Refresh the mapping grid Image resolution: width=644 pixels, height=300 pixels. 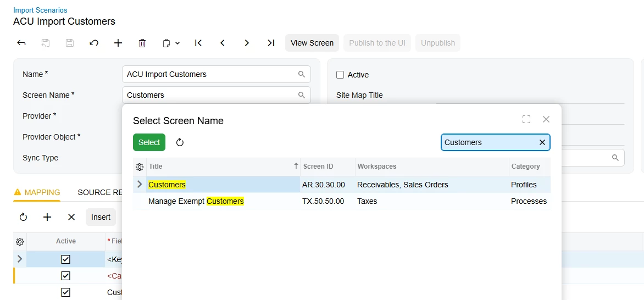(x=23, y=217)
